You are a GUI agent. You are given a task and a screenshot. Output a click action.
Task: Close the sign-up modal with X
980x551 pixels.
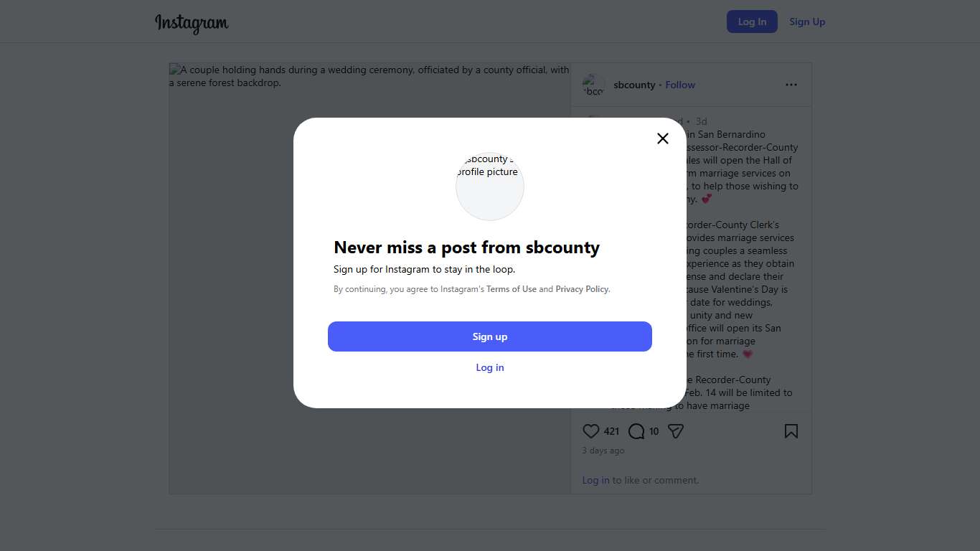coord(663,138)
